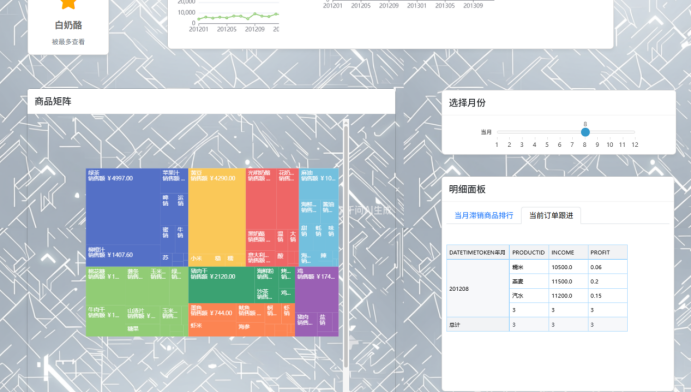Click the 明细面板 panel title
The image size is (691, 392).
point(467,189)
